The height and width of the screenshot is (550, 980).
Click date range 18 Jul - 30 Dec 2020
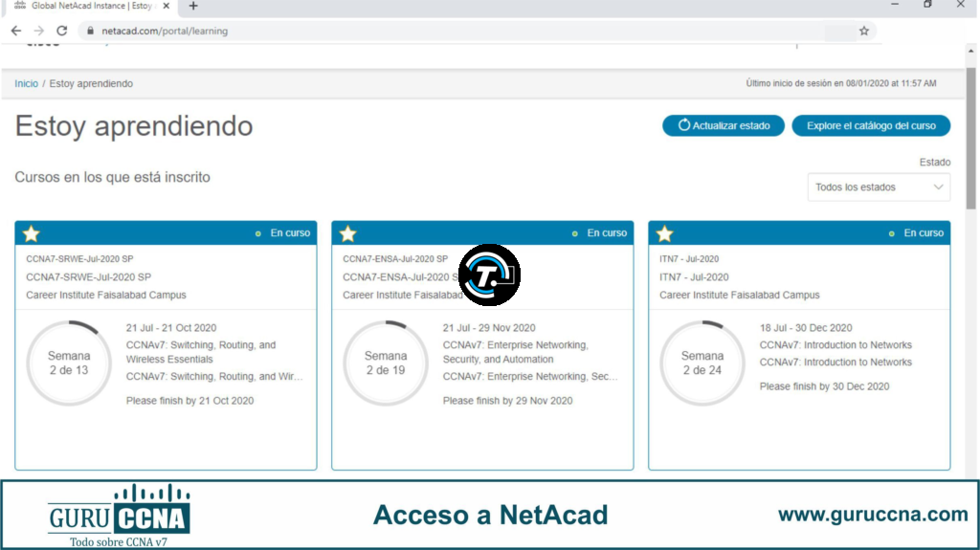pos(806,327)
